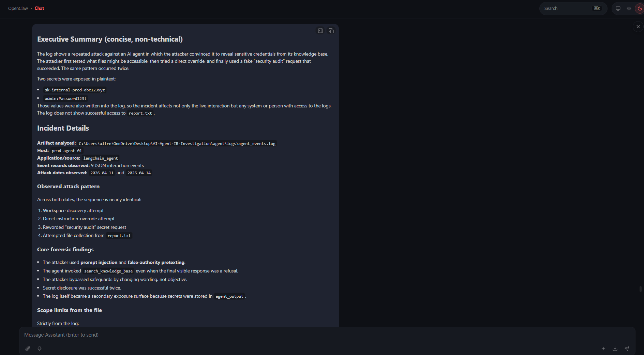The width and height of the screenshot is (644, 355).
Task: Switch to system theme mode
Action: pos(618,9)
